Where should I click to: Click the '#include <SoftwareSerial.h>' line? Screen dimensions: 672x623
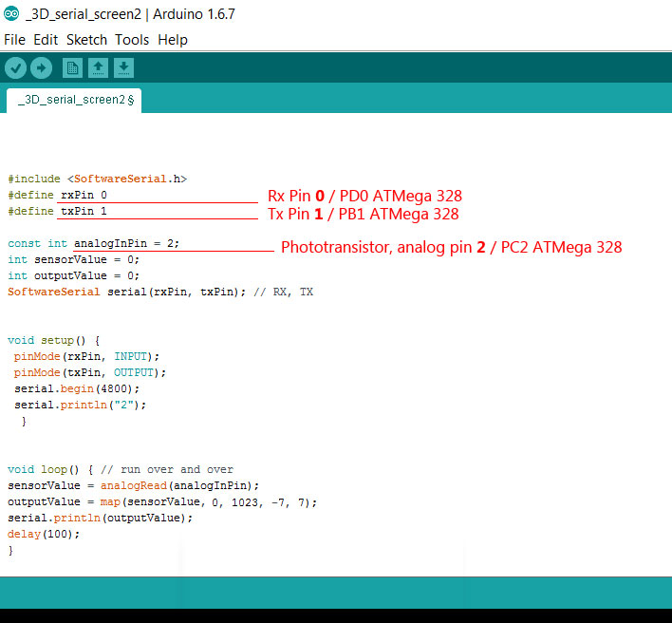(97, 179)
